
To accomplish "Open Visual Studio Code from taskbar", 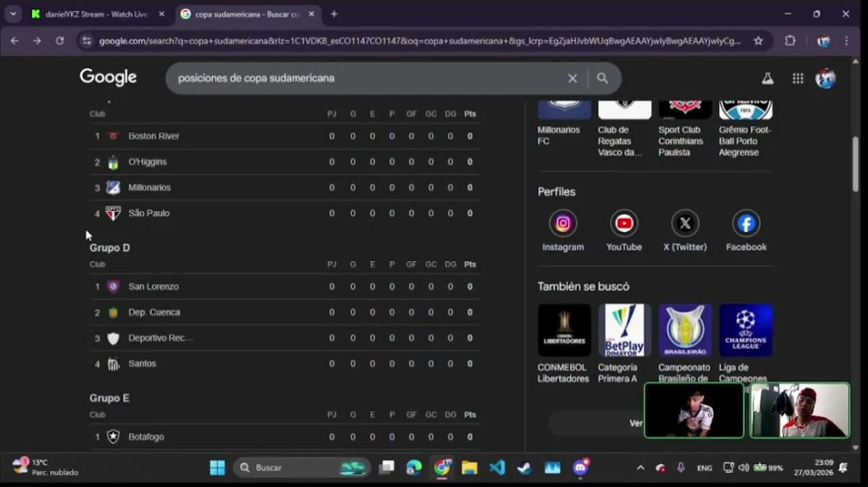I will pos(497,467).
